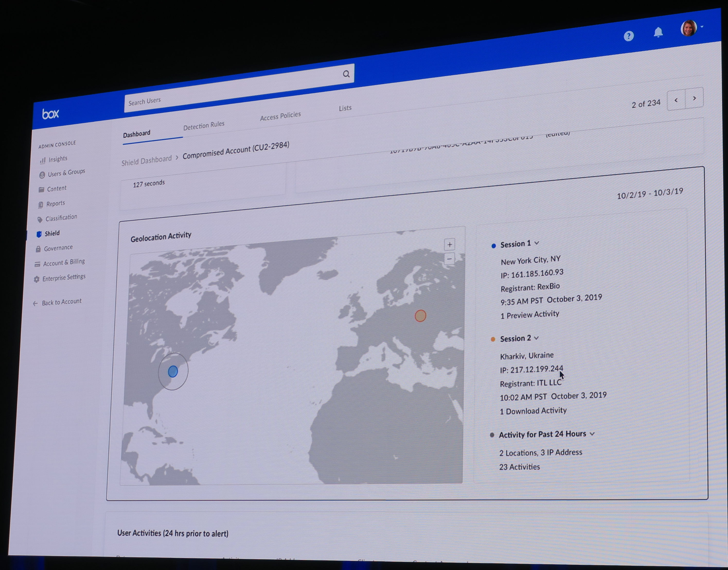
Task: Click the search magnifier icon
Action: pyautogui.click(x=346, y=74)
